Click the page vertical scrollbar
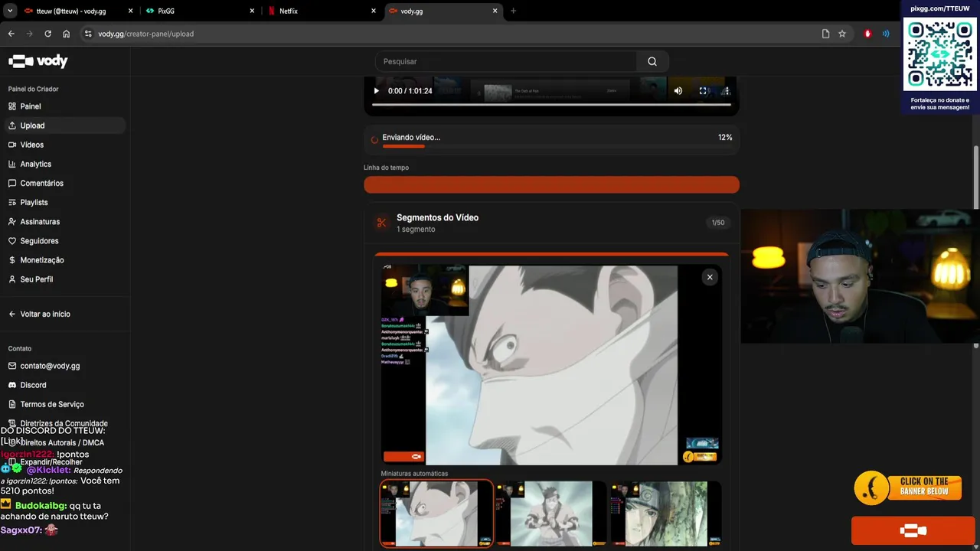 pos(976,176)
